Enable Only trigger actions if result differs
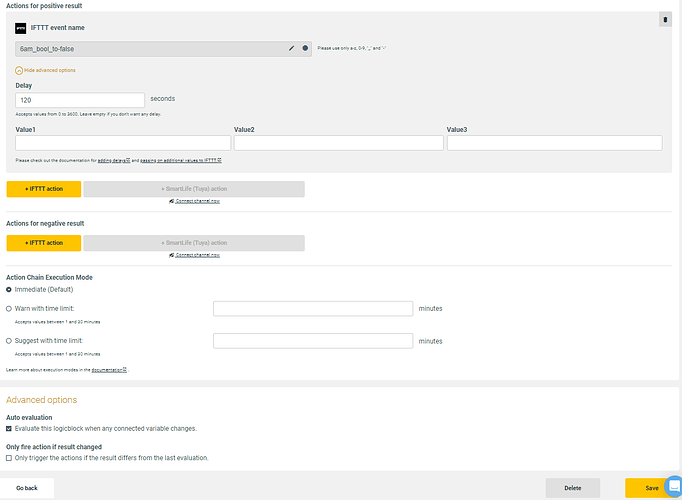Screen dimensions: 682x500 (x=9, y=458)
